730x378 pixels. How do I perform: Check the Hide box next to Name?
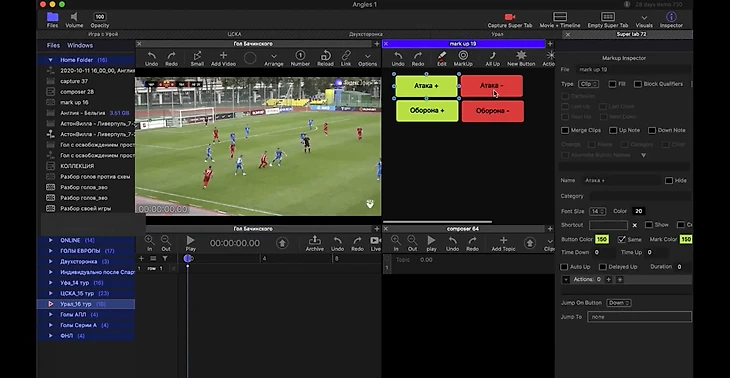(669, 181)
